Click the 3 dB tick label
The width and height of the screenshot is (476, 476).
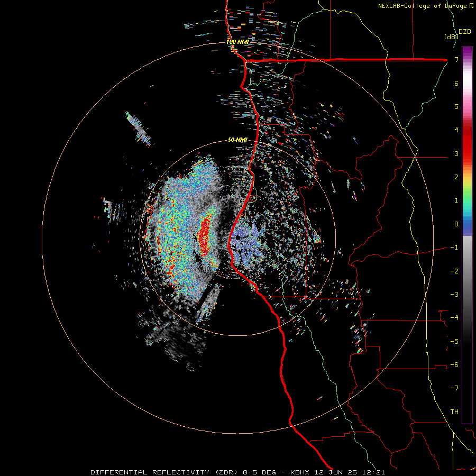click(x=456, y=153)
